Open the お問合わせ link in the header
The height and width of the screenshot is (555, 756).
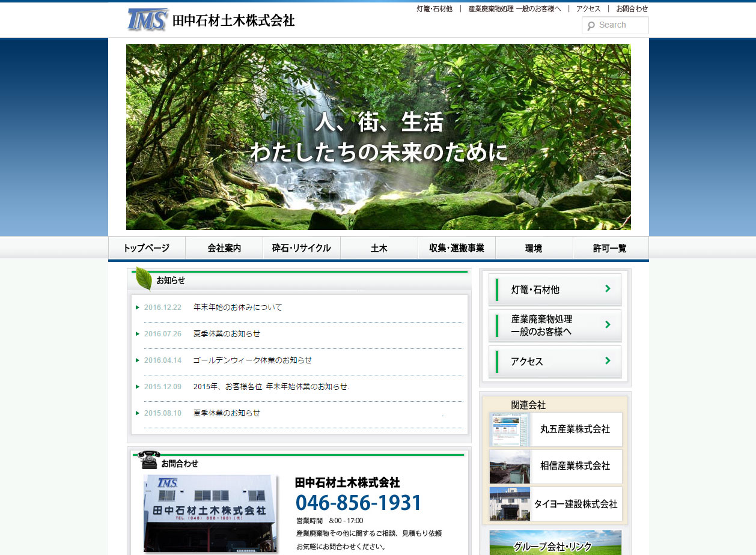coord(632,9)
